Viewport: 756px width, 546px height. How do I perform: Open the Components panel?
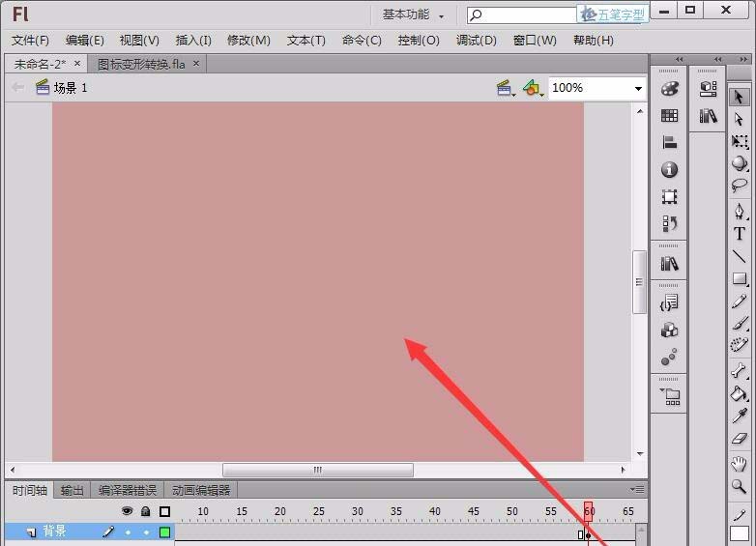[669, 330]
